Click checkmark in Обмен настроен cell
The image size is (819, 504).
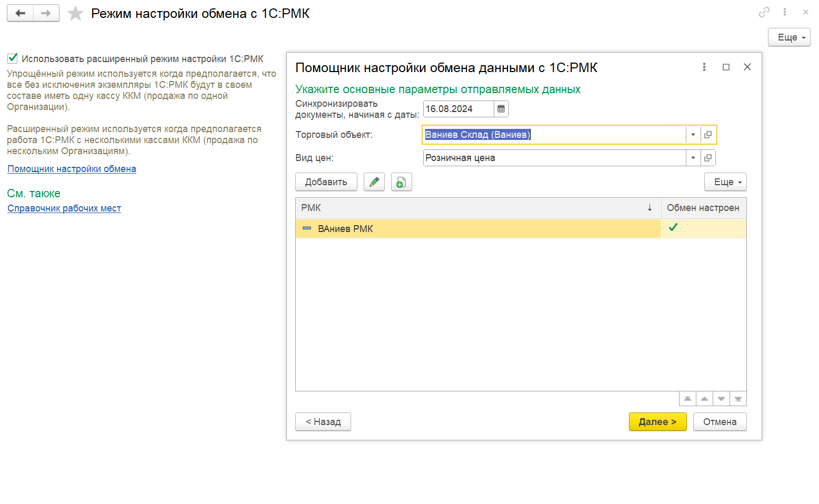coord(673,227)
